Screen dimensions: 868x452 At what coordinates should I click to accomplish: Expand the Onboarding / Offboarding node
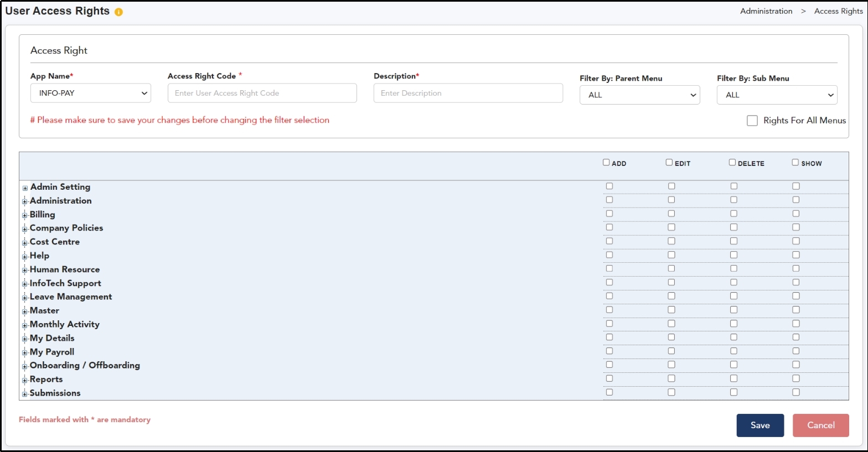[x=25, y=366]
